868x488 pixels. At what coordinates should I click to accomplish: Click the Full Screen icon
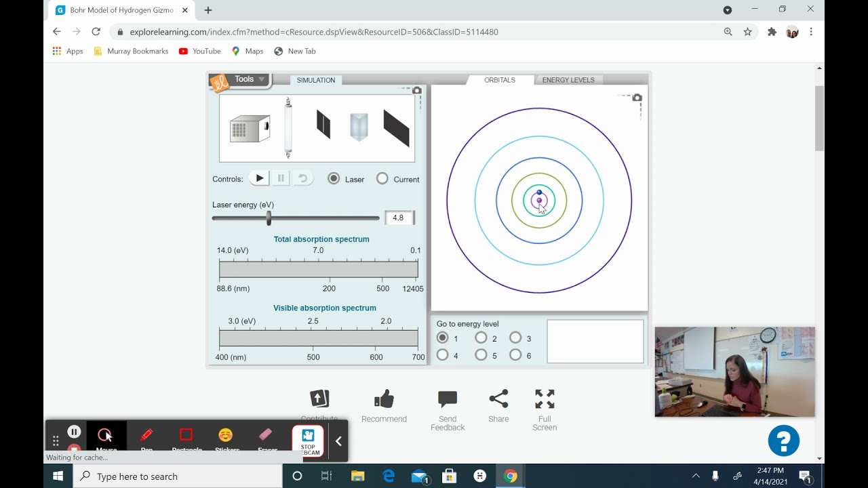(545, 399)
